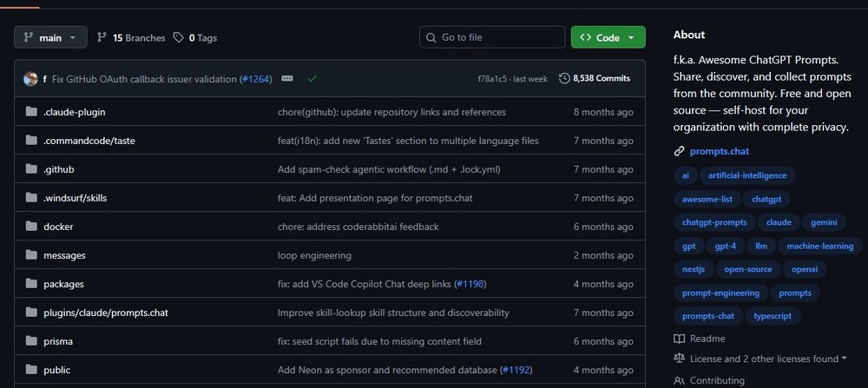Click the link chain icon beside prompts.chat
The image size is (868, 388).
(x=679, y=152)
